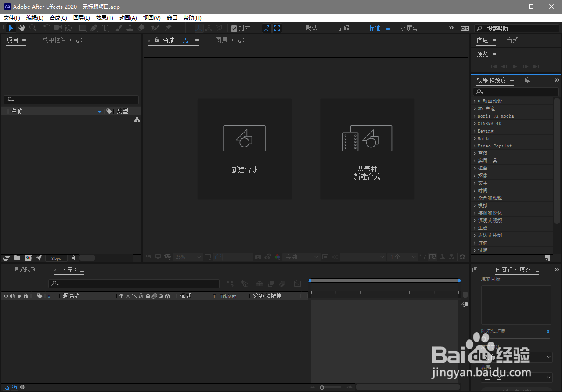Viewport: 562px width, 392px height.
Task: Toggle the 8 bpc color depth
Action: pyautogui.click(x=56, y=258)
